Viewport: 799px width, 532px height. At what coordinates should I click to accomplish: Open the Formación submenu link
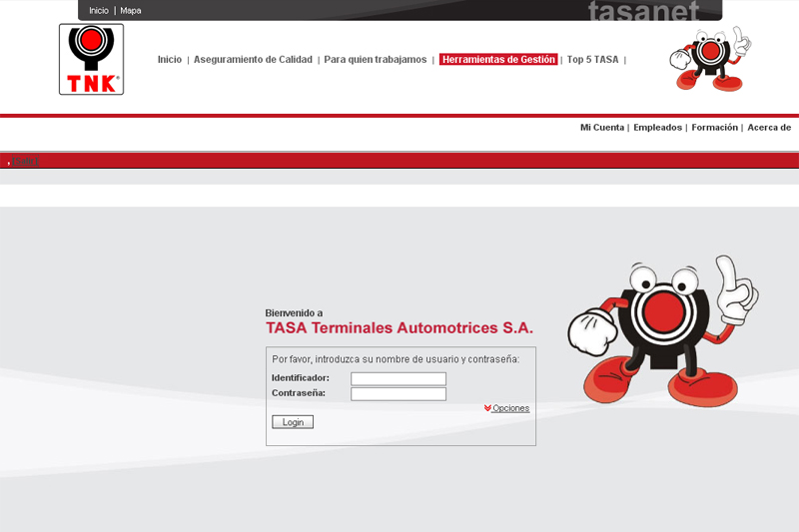(x=714, y=128)
